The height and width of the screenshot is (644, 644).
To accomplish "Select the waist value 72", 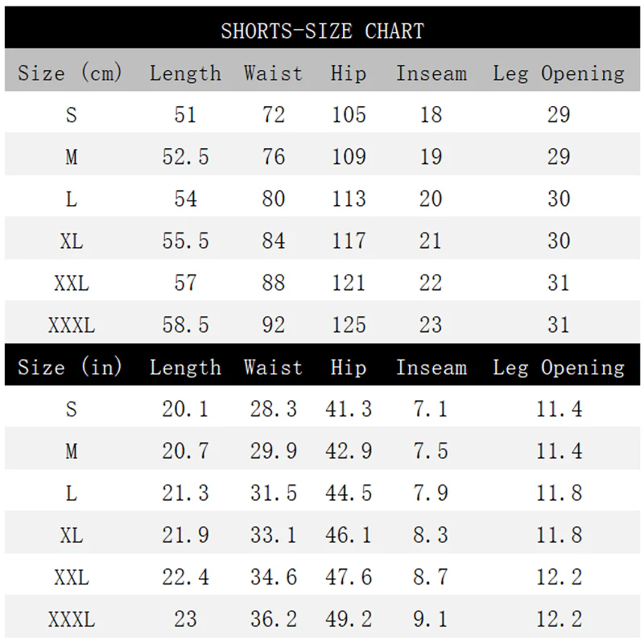I will (x=274, y=114).
